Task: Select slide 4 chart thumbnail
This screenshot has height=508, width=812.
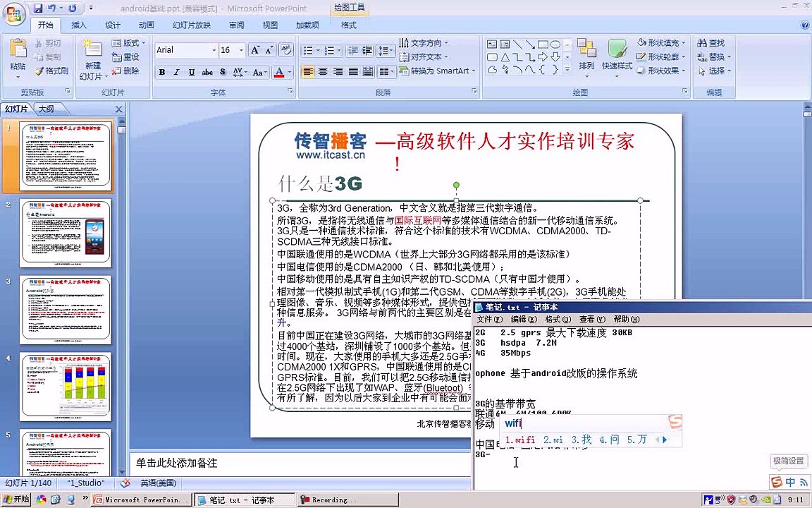Action: click(x=66, y=386)
